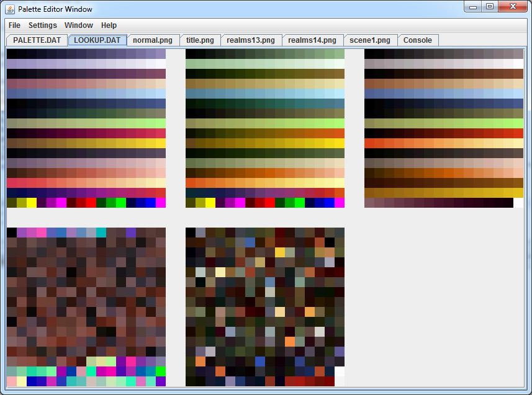Show the realms14.png tab
The height and width of the screenshot is (395, 532).
[x=312, y=40]
